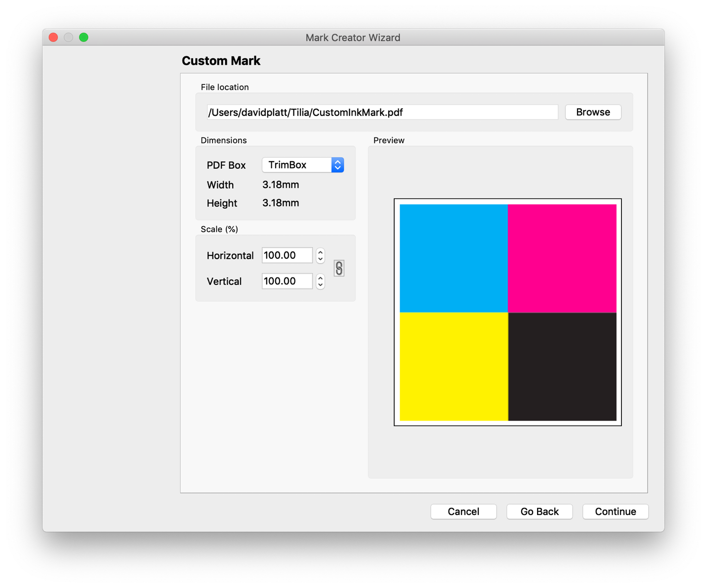
Task: Click the yellow square in the preview
Action: click(453, 366)
